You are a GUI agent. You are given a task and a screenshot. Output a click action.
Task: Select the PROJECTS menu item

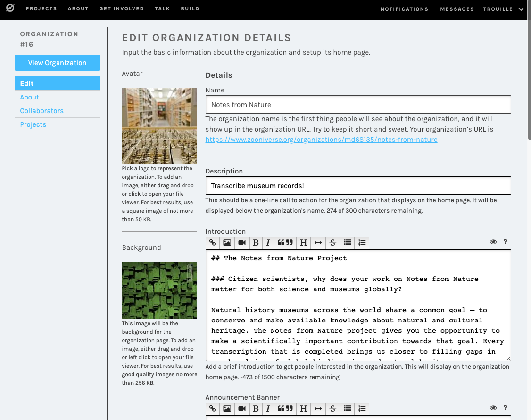41,8
